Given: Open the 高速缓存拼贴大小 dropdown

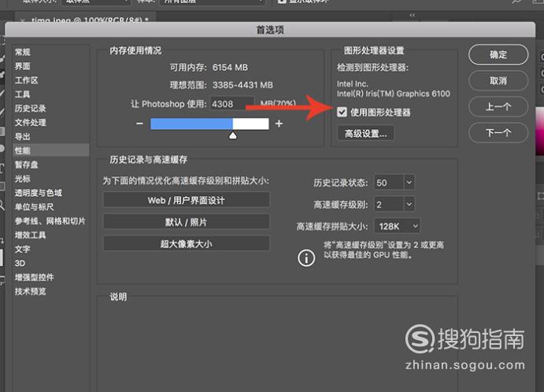Looking at the screenshot, I should point(398,226).
